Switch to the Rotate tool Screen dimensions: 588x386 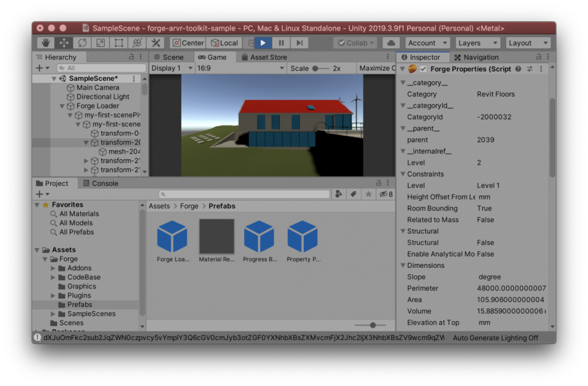tap(82, 42)
